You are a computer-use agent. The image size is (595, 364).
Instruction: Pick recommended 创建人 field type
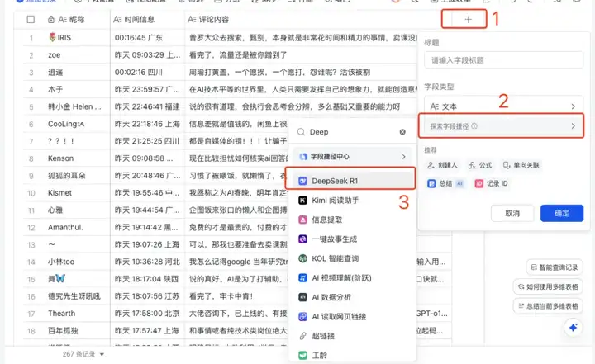coord(442,165)
